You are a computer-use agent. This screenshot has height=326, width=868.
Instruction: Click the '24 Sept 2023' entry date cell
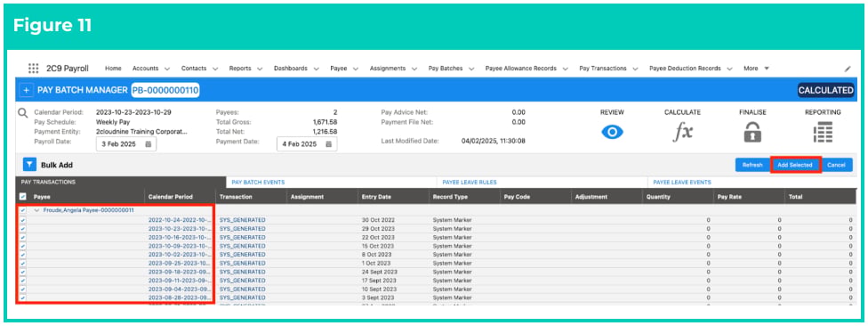click(379, 272)
